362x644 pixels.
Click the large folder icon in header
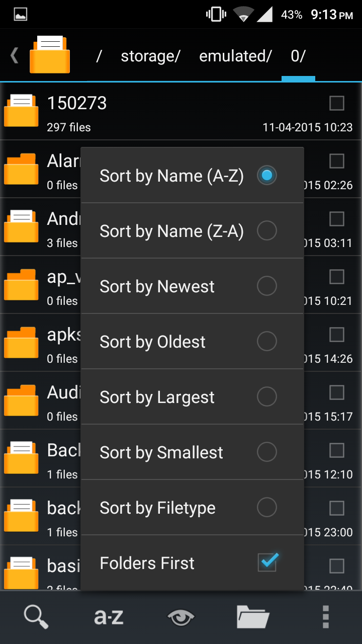point(49,54)
